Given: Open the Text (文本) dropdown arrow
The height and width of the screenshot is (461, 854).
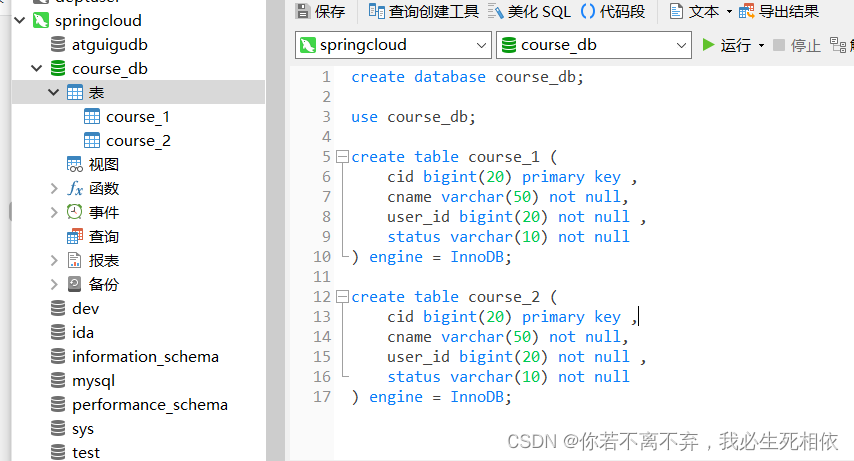Looking at the screenshot, I should click(x=729, y=11).
